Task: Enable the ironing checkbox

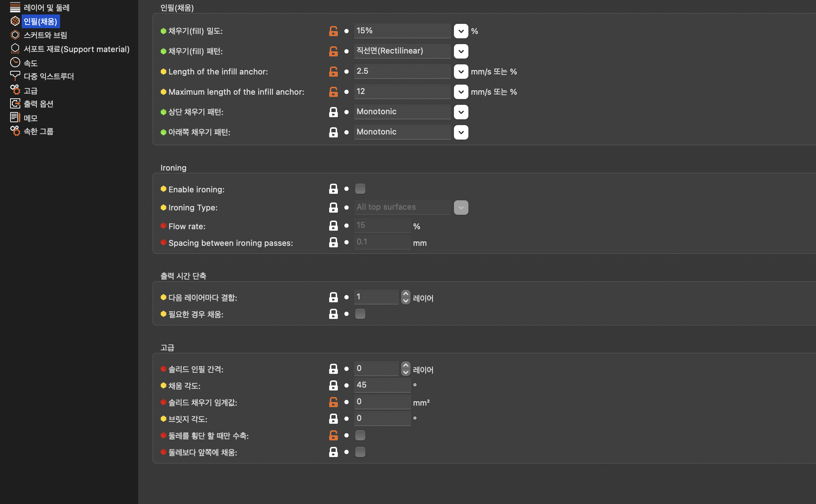Action: pyautogui.click(x=360, y=189)
